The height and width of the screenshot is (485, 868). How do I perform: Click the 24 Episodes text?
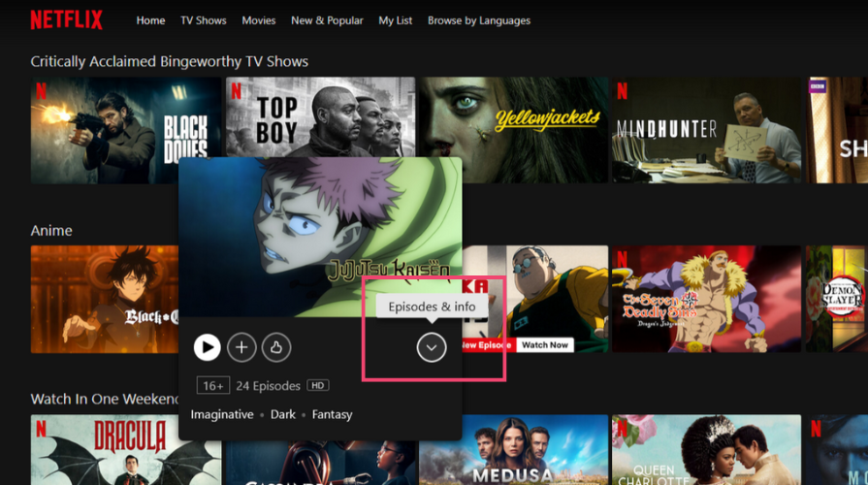[268, 386]
